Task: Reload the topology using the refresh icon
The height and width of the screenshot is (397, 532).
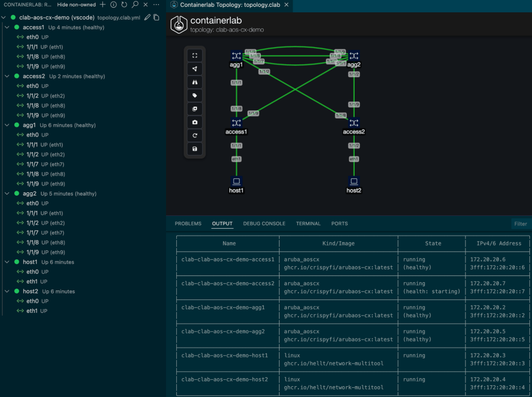Action: [x=195, y=135]
